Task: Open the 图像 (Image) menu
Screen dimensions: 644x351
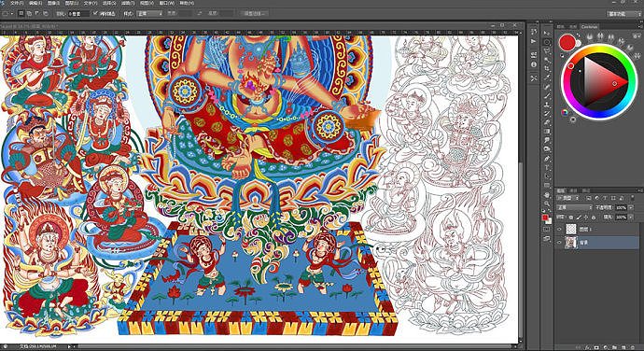Action: coord(53,3)
